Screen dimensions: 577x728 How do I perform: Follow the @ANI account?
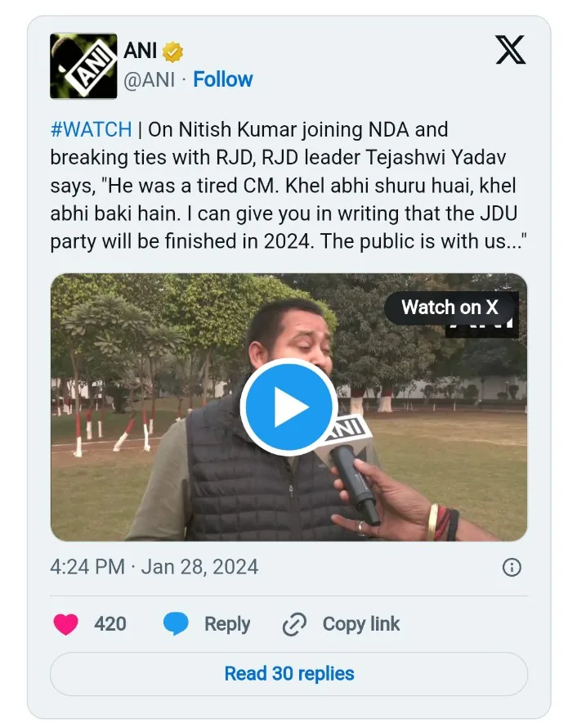tap(222, 79)
